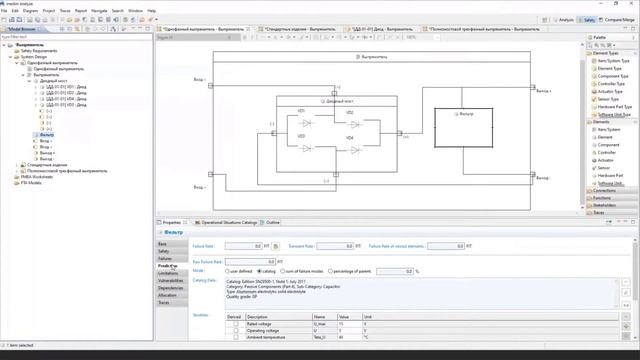Click the percentage of parent value field
Viewport: 640px width, 360px height.
[395, 271]
